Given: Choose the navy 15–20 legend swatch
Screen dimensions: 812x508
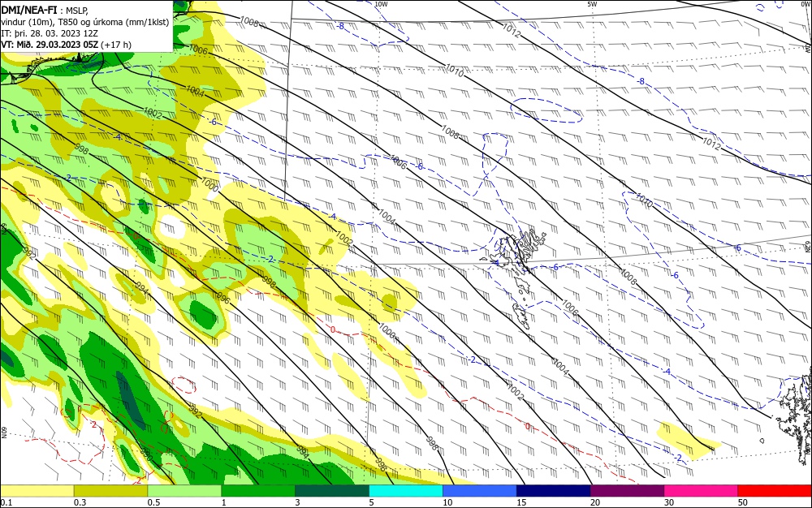Looking at the screenshot, I should (x=553, y=491).
